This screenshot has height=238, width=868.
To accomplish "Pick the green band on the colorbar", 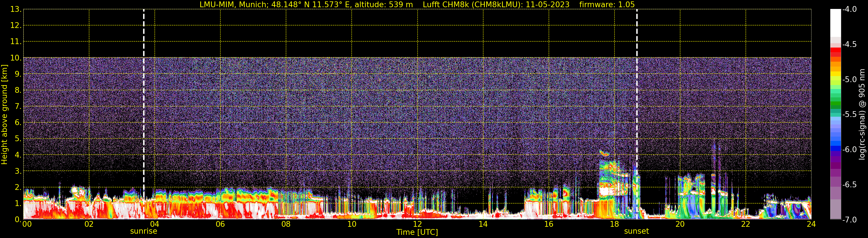I will pyautogui.click(x=836, y=103).
